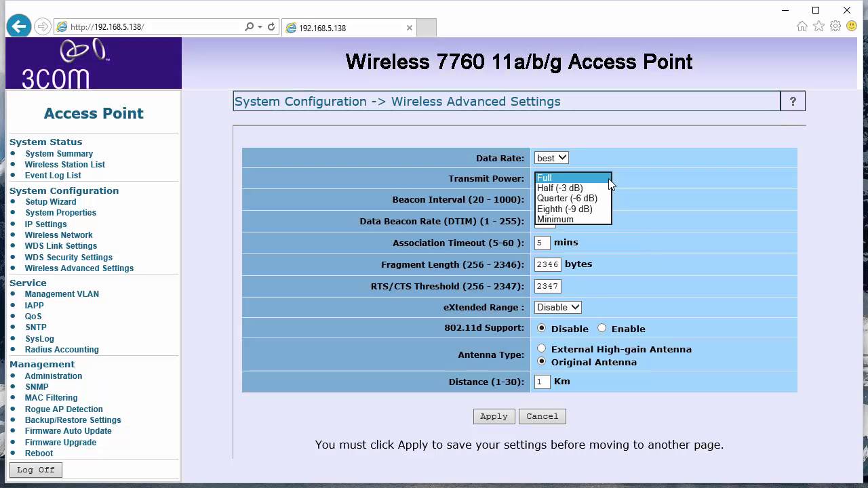Open Wireless Network link
This screenshot has width=868, height=488.
pyautogui.click(x=59, y=235)
